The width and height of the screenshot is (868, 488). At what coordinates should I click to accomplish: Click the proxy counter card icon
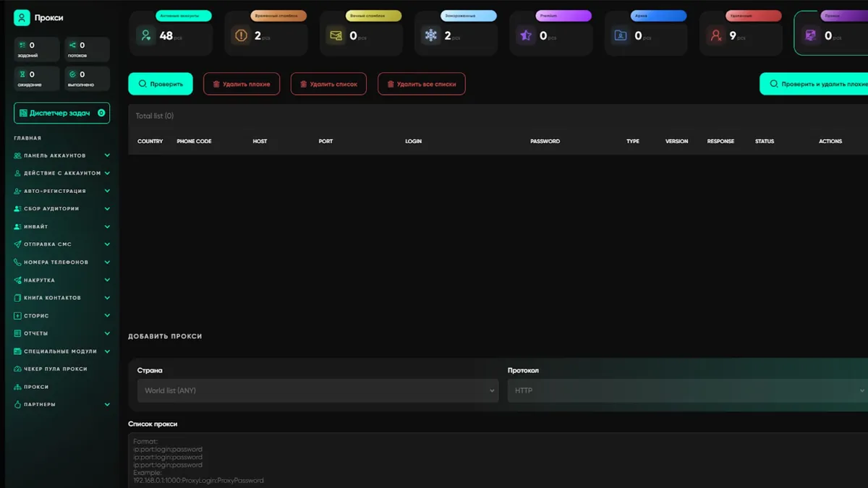coord(811,35)
